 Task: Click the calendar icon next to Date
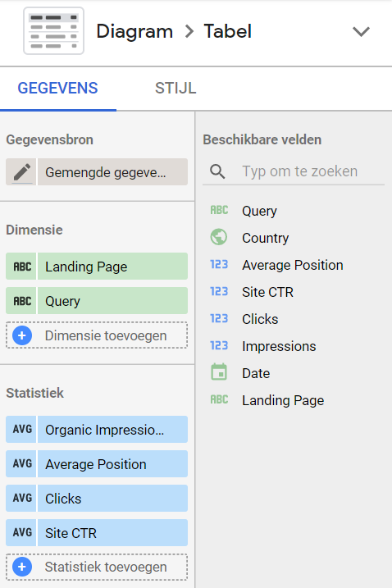tap(219, 372)
